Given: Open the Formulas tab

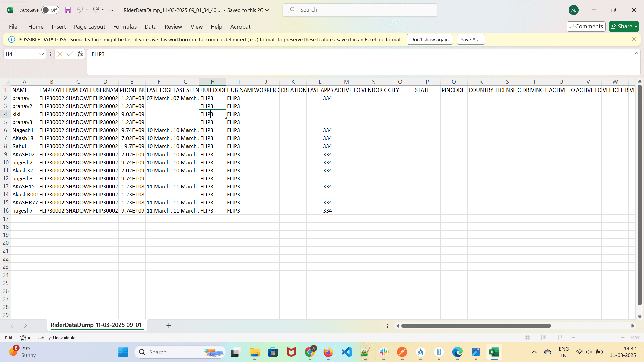Looking at the screenshot, I should tap(125, 27).
